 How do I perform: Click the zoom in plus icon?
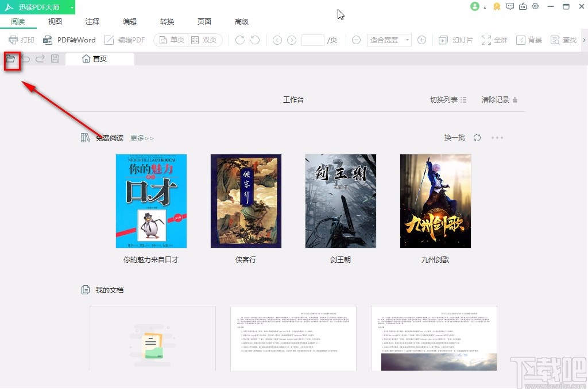point(421,40)
